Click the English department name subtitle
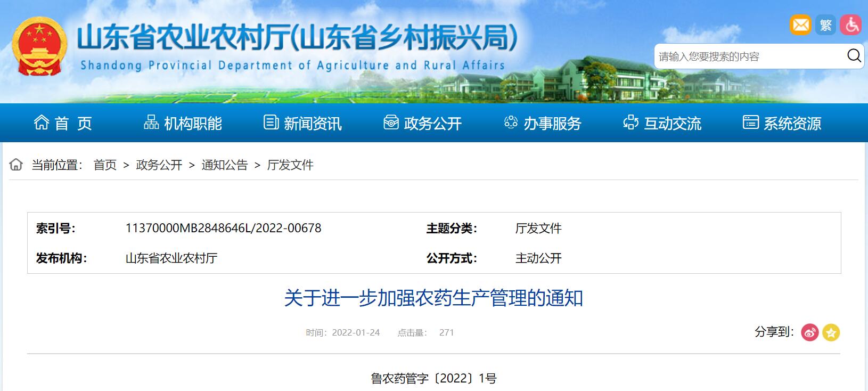Image resolution: width=868 pixels, height=391 pixels. (x=292, y=66)
